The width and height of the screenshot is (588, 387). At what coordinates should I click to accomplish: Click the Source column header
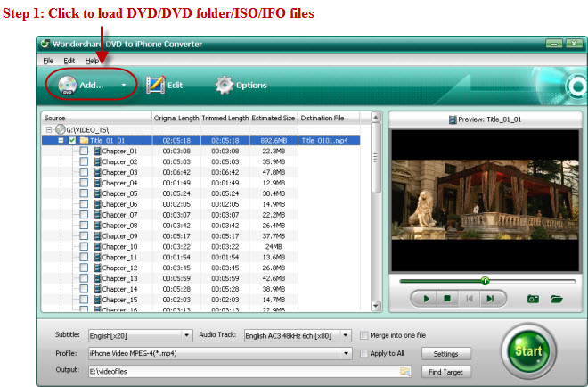[x=97, y=118]
